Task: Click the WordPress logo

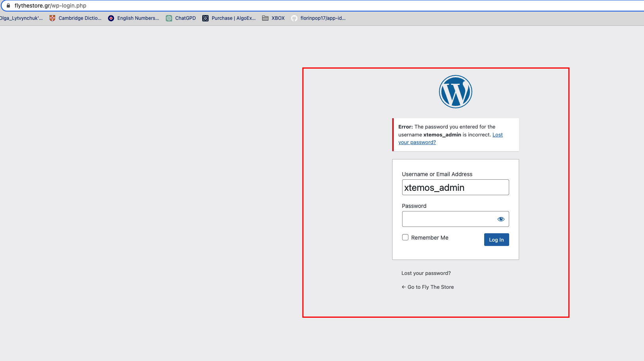Action: tap(455, 92)
